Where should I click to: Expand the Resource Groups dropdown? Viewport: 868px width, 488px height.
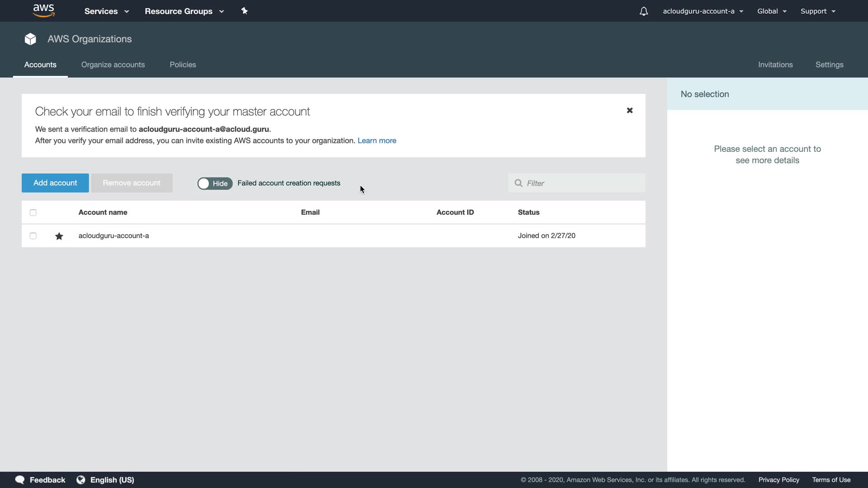[x=184, y=11]
